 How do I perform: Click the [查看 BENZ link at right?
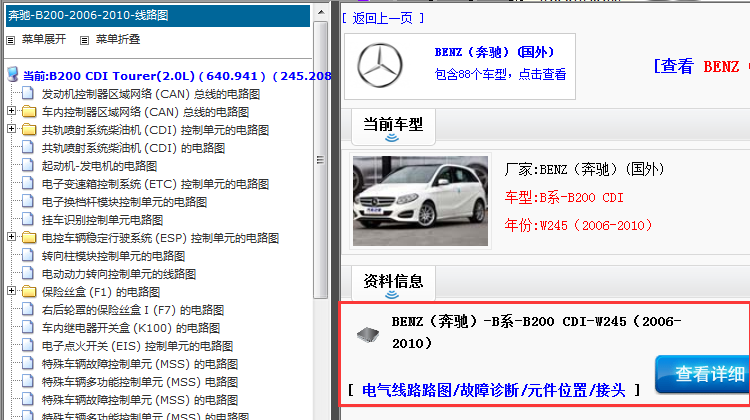(x=701, y=66)
